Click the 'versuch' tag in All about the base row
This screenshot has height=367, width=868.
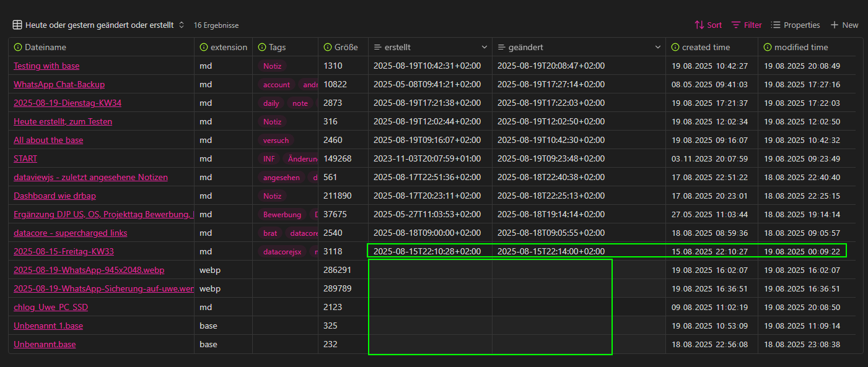(276, 140)
